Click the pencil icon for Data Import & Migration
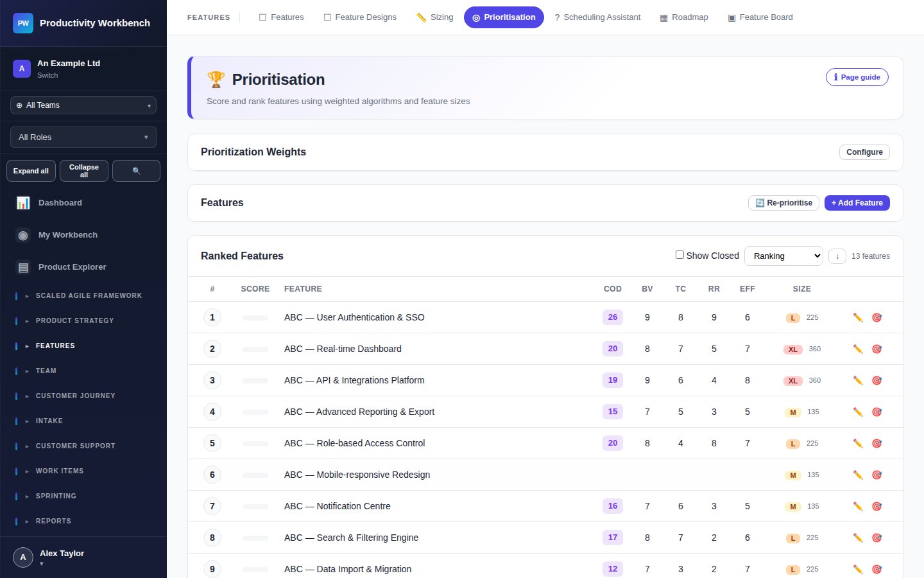This screenshot has height=578, width=924. point(858,569)
